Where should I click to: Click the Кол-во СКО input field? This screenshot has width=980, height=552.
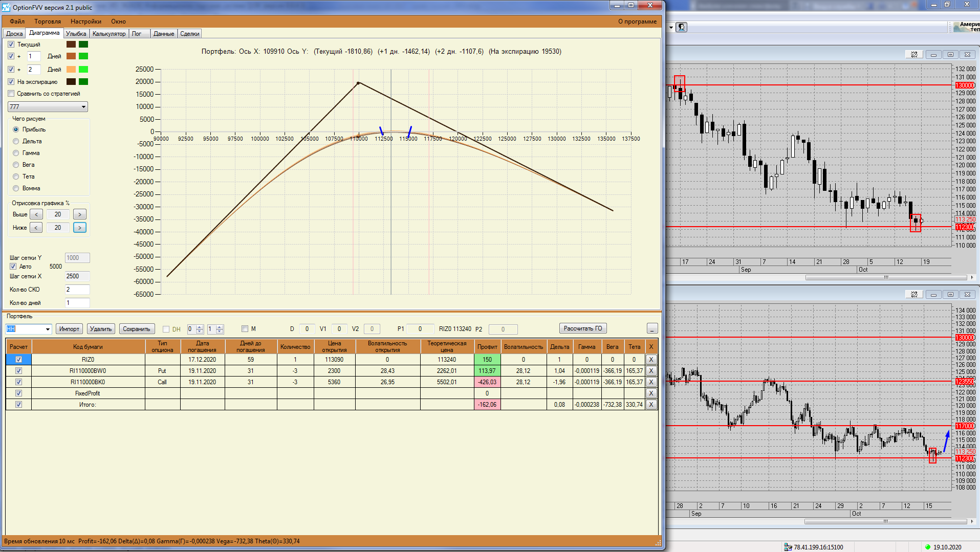77,290
